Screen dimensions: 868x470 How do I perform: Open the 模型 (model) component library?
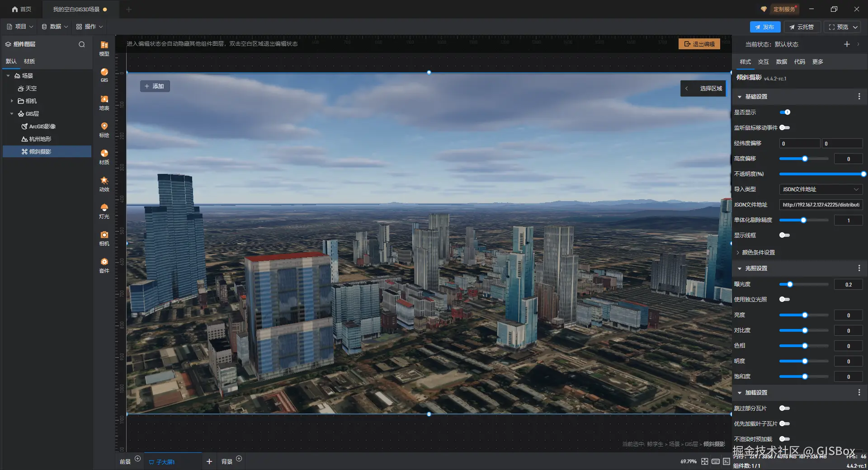point(104,48)
